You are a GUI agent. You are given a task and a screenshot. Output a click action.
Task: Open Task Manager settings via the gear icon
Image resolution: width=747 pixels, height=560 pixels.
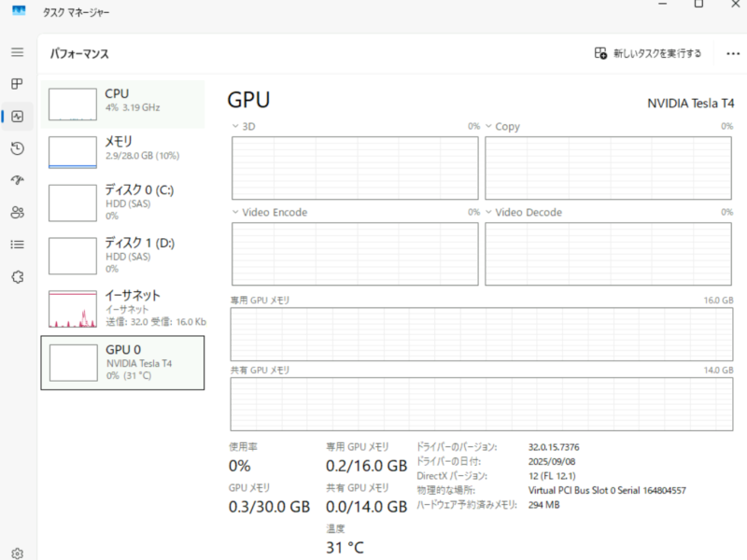[x=16, y=551]
